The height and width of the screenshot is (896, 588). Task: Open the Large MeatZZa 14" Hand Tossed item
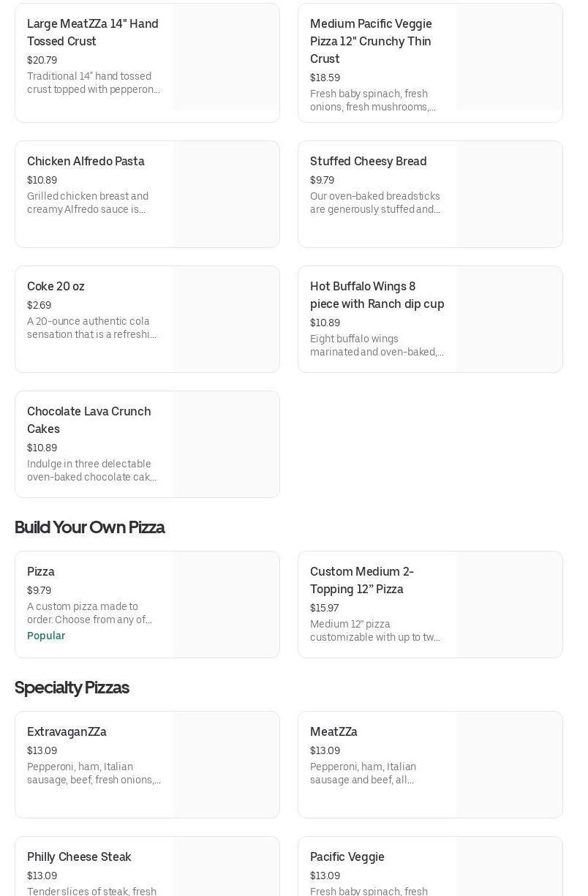point(93,32)
